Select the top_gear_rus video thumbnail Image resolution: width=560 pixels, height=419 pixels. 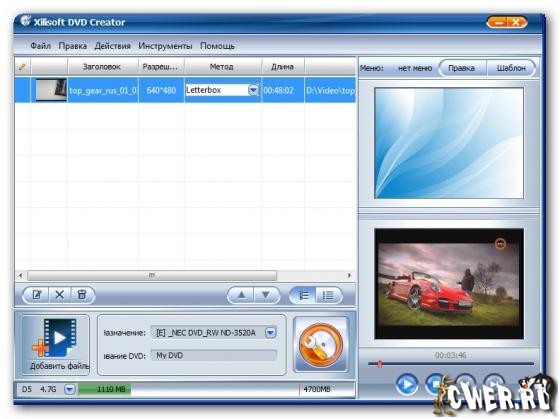(51, 90)
